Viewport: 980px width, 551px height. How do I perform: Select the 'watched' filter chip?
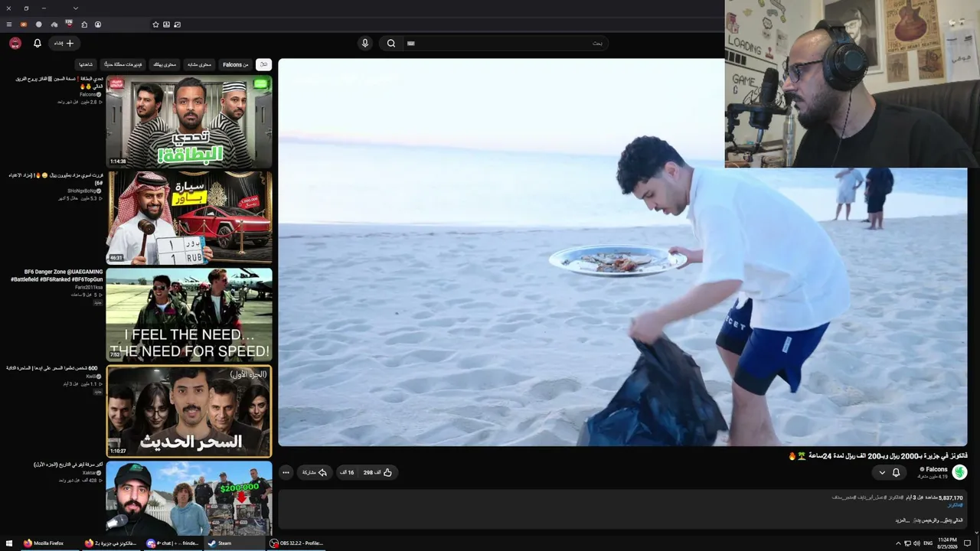pos(86,65)
